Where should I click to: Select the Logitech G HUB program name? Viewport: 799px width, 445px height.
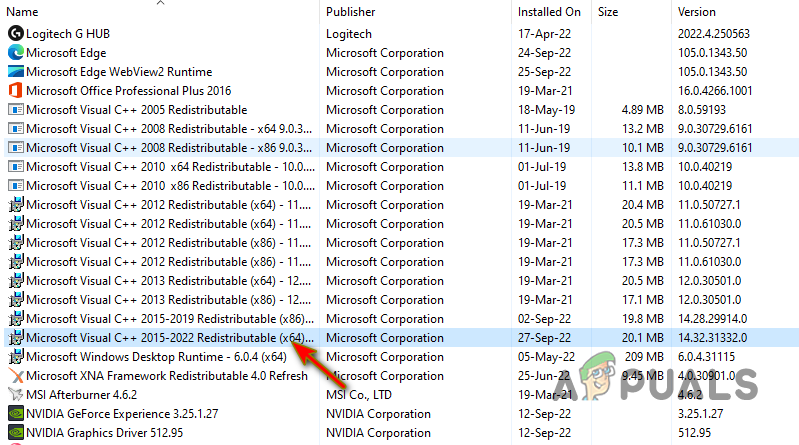[x=68, y=34]
